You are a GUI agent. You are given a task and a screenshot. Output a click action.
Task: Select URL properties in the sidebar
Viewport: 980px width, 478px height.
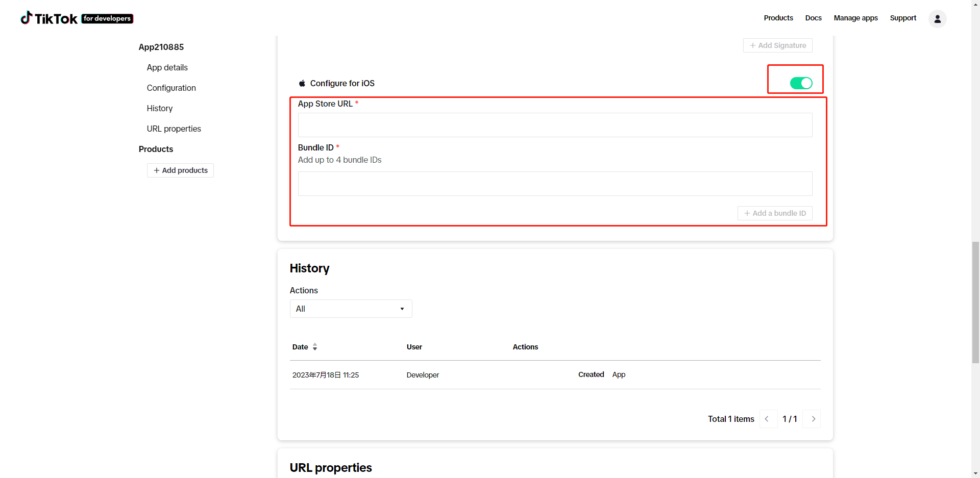click(174, 129)
